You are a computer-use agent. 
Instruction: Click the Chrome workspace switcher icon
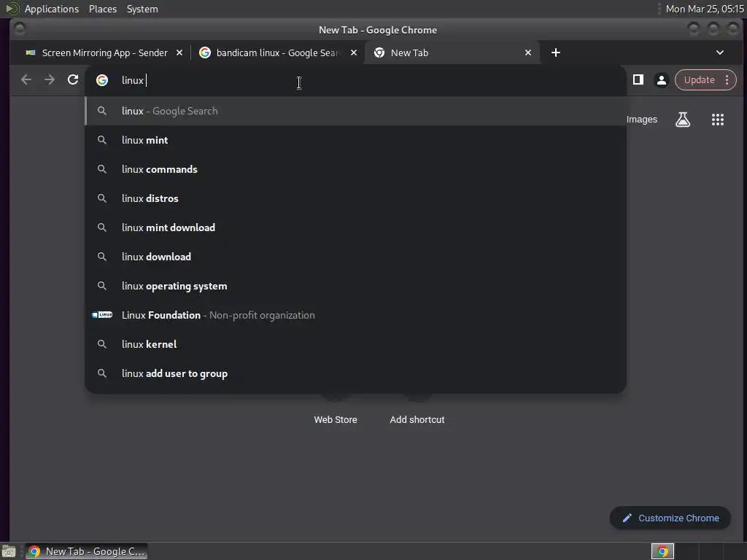[x=662, y=551]
